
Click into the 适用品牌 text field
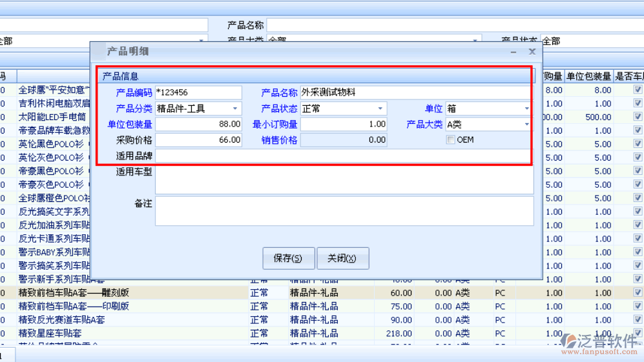(x=344, y=156)
